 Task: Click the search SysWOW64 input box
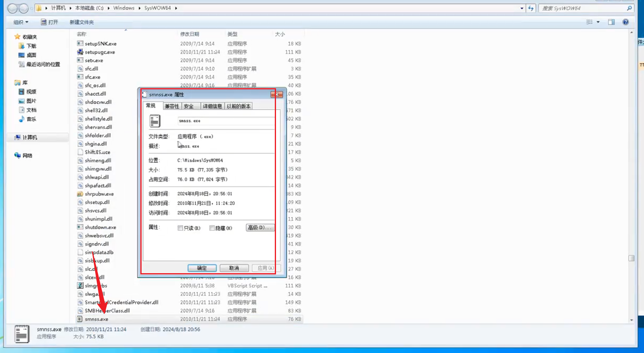[x=582, y=8]
